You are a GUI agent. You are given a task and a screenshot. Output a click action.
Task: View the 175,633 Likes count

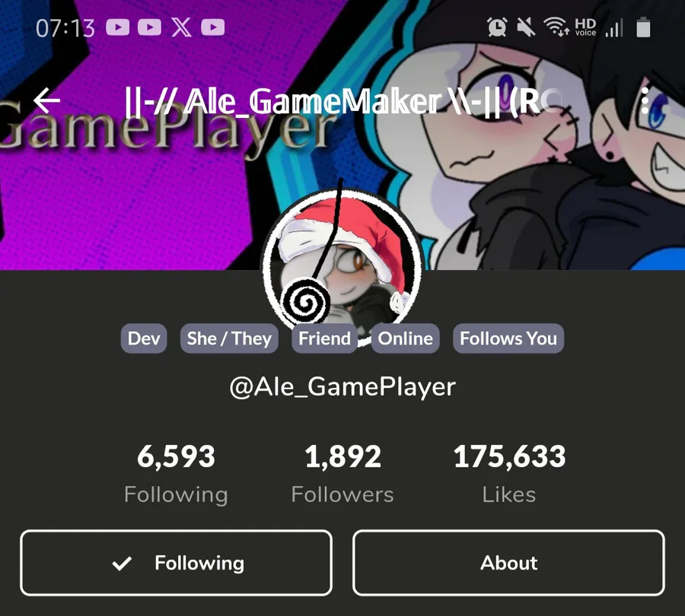[x=509, y=474]
